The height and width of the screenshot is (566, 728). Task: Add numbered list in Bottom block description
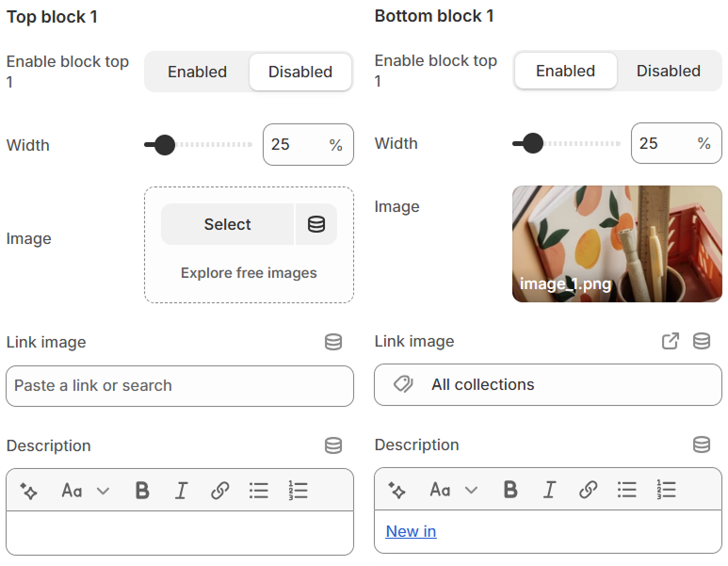(x=666, y=490)
